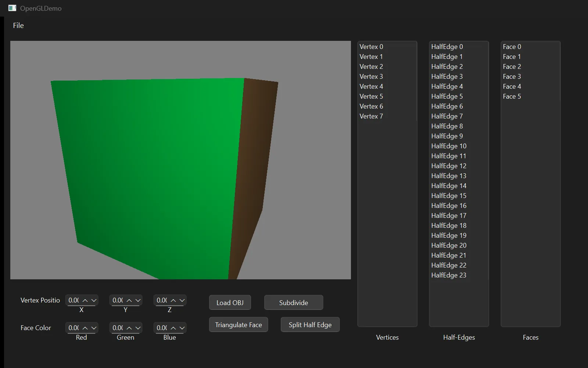Select Vertex 7 in the Vertices list
The height and width of the screenshot is (368, 588).
pyautogui.click(x=387, y=116)
